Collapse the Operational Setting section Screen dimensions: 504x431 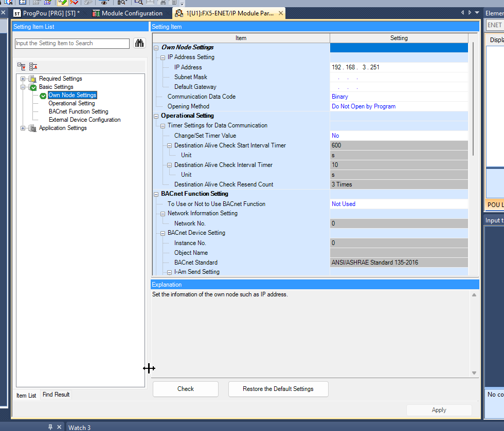click(156, 116)
